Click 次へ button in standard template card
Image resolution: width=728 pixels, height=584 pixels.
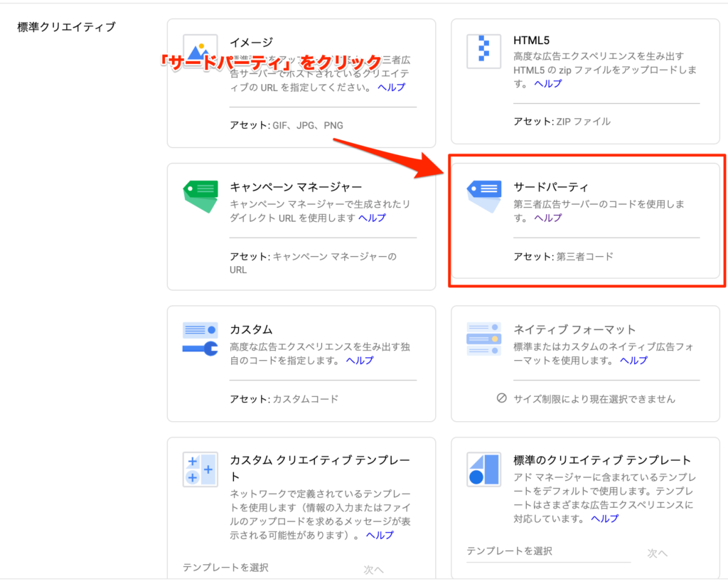658,553
